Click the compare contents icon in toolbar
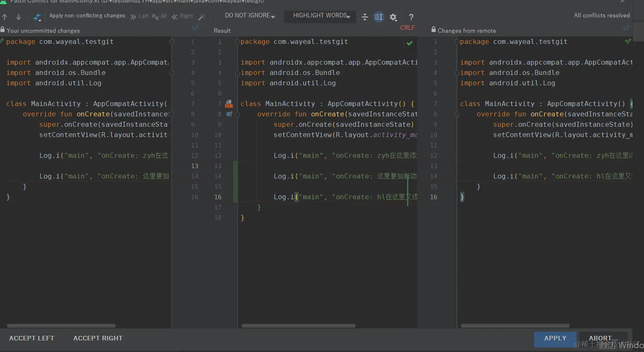This screenshot has width=644, height=352. [37, 17]
